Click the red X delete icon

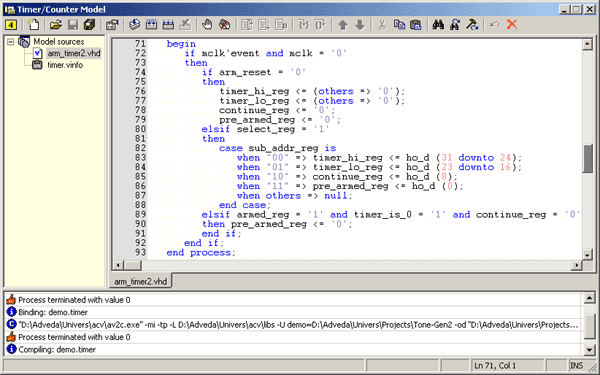(x=512, y=25)
